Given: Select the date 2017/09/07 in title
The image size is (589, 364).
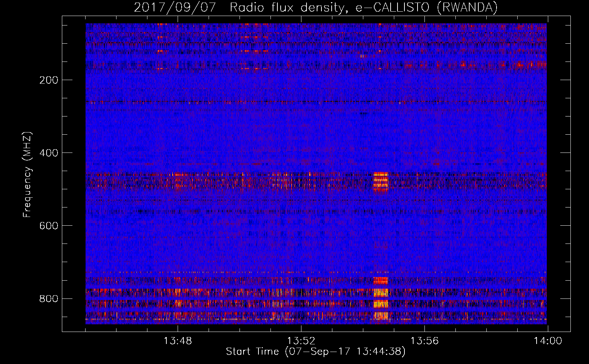Looking at the screenshot, I should 175,7.
